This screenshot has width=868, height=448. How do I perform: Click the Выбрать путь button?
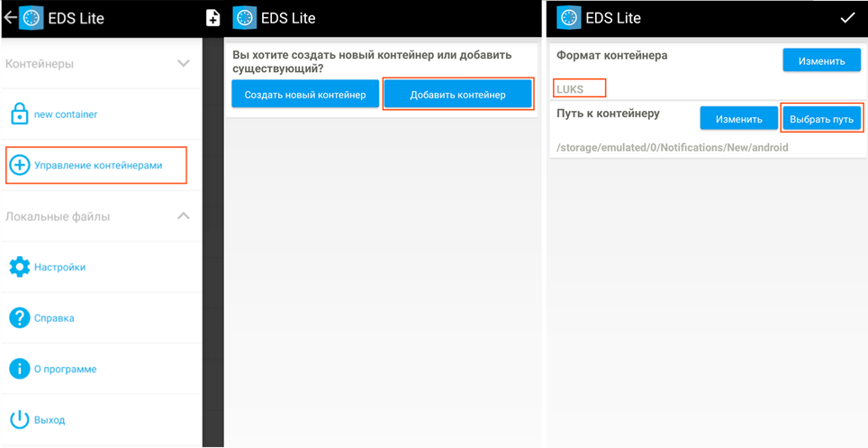(x=821, y=119)
